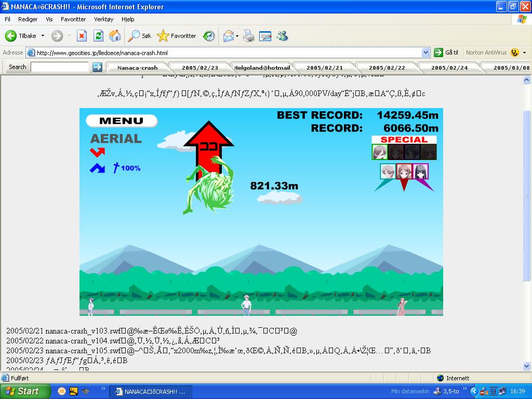Expand the Norton AntiVirus dropdown arrow

[525, 52]
